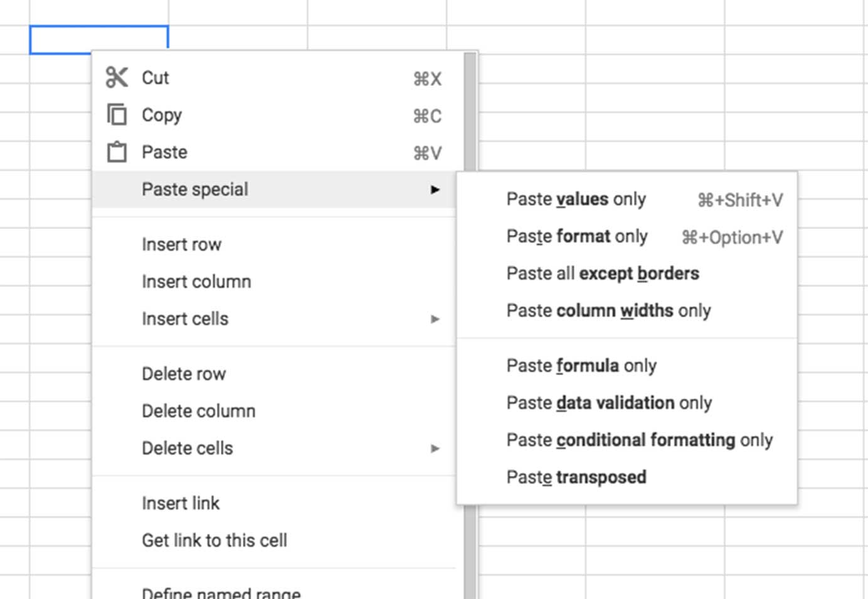Open Insert link option

(x=181, y=503)
